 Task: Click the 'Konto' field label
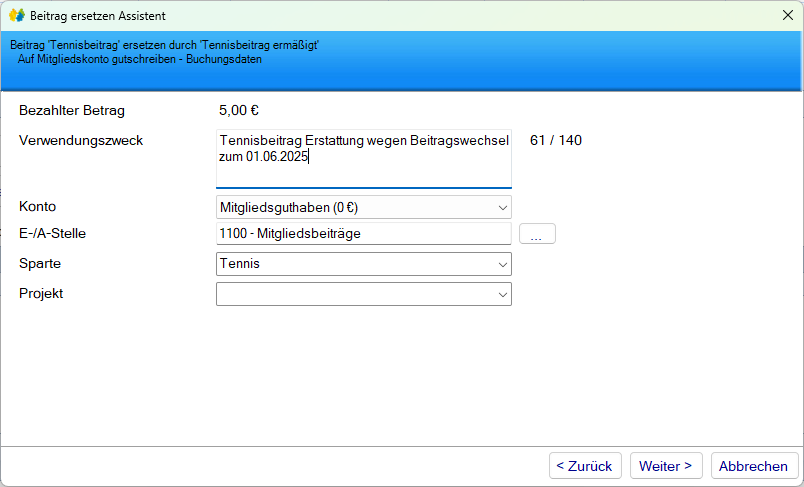(x=37, y=206)
